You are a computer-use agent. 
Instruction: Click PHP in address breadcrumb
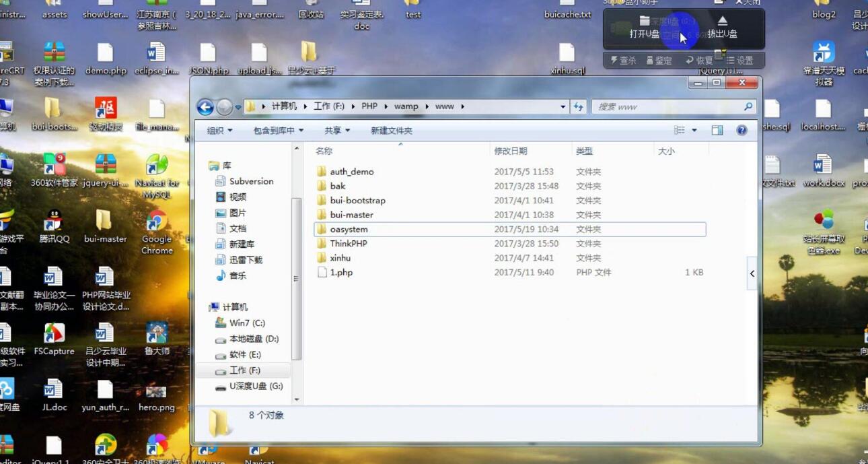pyautogui.click(x=369, y=106)
